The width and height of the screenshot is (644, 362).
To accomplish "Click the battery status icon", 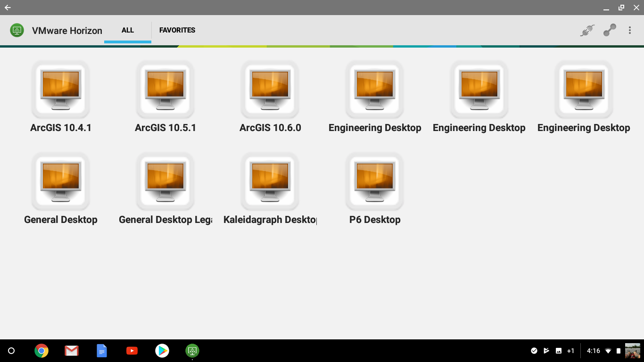I will tap(619, 351).
